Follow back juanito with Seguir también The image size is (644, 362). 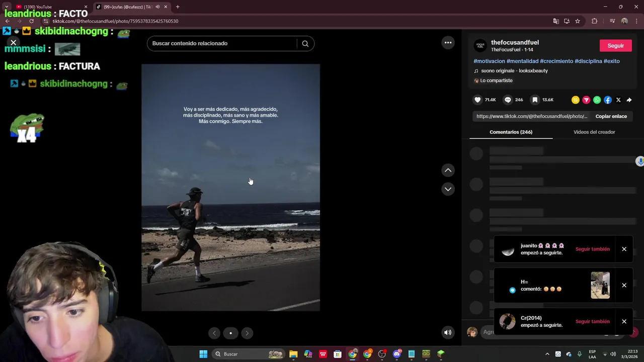(592, 249)
